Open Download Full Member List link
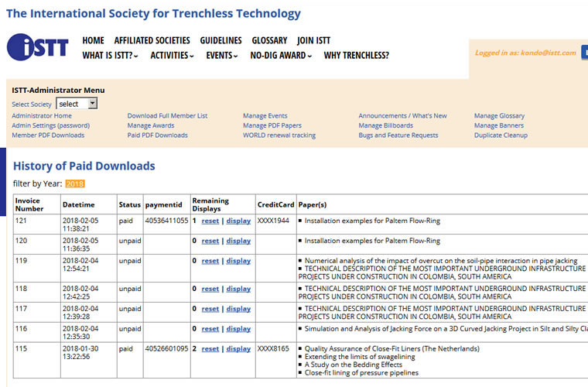 167,116
